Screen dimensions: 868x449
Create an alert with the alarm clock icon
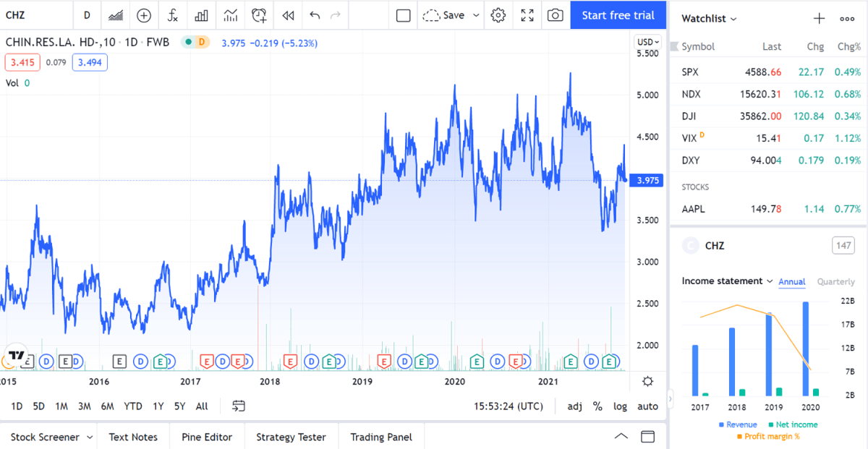point(259,15)
